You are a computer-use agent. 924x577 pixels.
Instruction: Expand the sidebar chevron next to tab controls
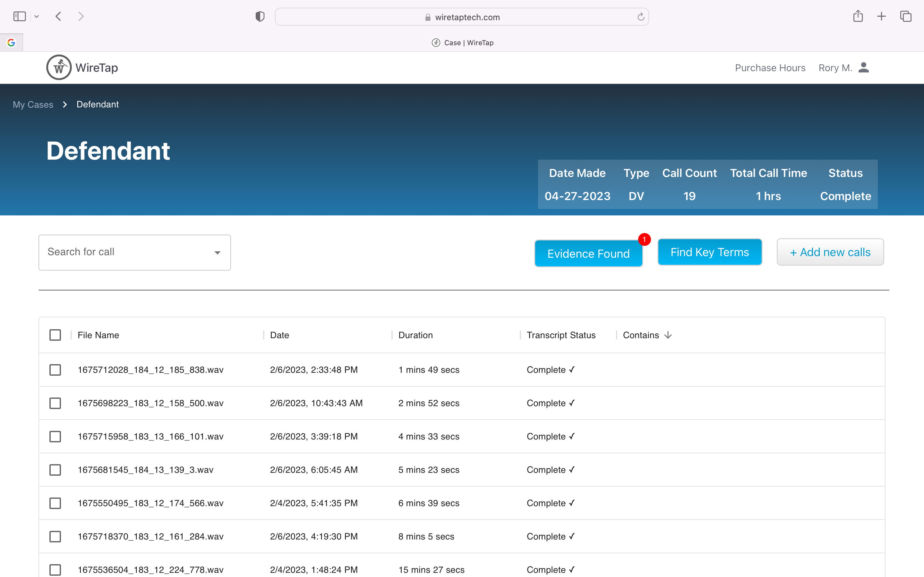pos(37,16)
